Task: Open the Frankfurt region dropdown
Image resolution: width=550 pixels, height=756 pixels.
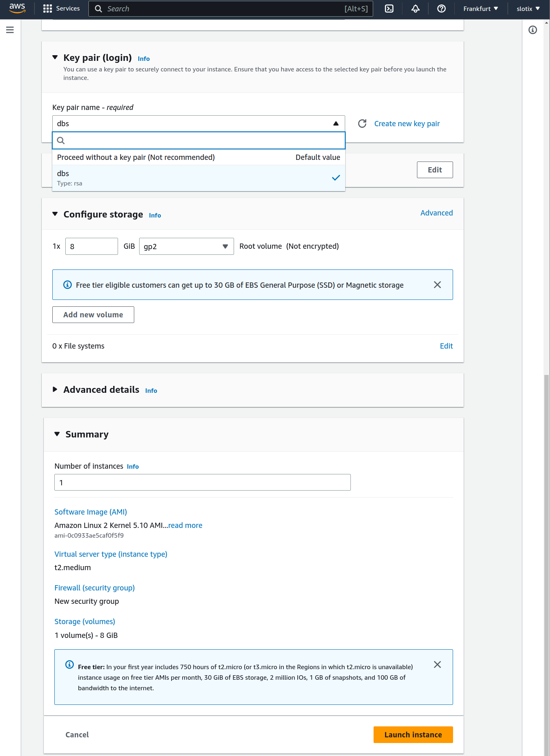Action: tap(481, 9)
